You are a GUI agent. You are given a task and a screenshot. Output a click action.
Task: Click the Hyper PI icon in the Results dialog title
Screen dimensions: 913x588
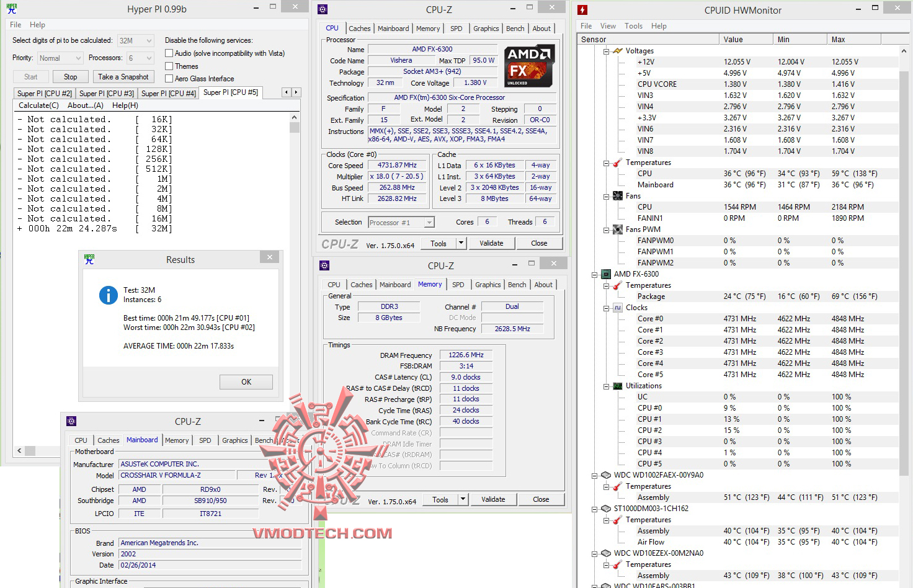coord(89,259)
